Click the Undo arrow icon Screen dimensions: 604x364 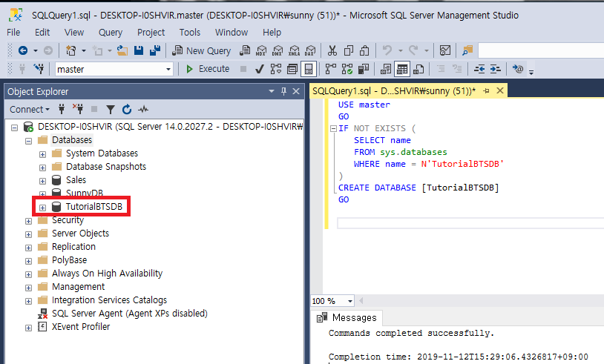click(x=387, y=50)
